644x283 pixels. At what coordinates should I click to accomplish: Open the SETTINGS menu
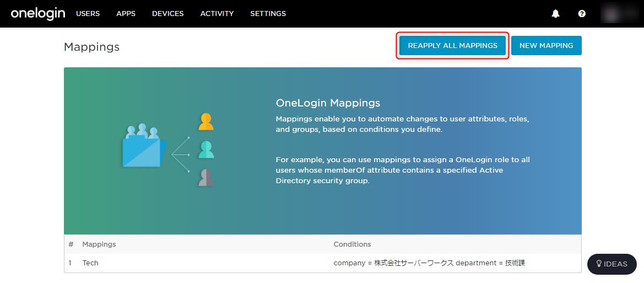click(268, 14)
